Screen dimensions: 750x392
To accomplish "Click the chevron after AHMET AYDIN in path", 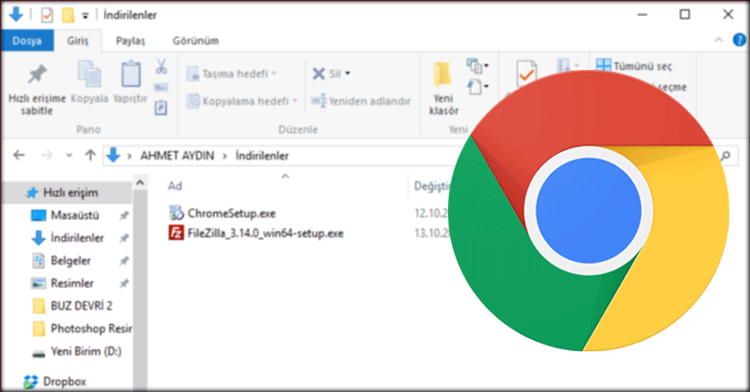I will [x=224, y=156].
